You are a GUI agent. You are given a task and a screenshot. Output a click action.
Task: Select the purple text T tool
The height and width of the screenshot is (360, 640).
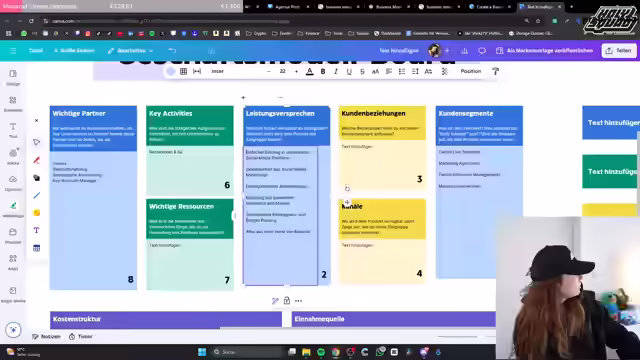coord(36,230)
